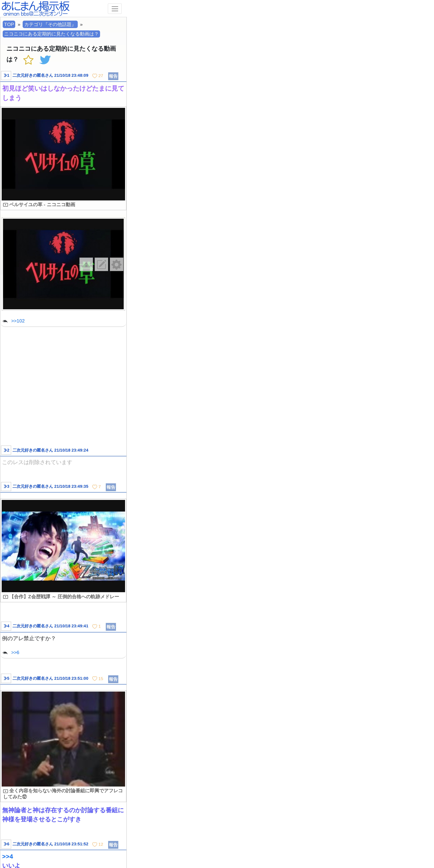Image resolution: width=434 pixels, height=868 pixels.
Task: Open the hamburger navigation menu
Action: pyautogui.click(x=115, y=9)
